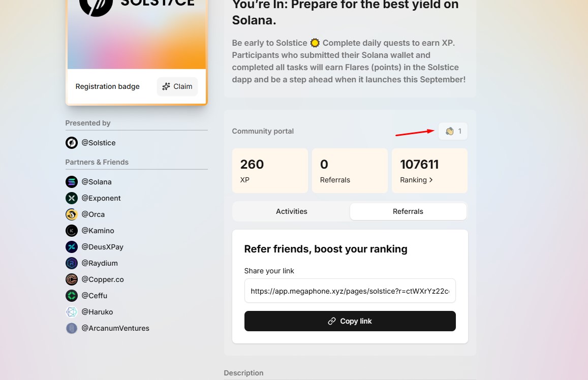Select the Referrals tab

[408, 211]
